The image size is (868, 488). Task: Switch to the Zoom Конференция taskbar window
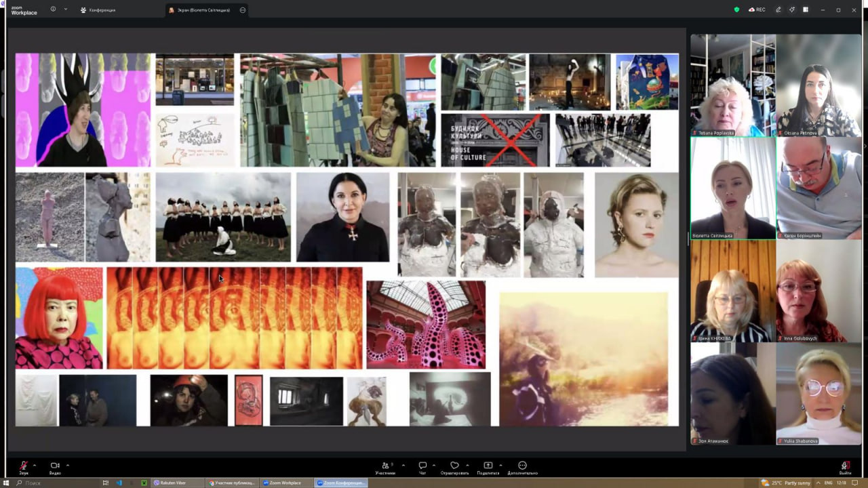341,483
